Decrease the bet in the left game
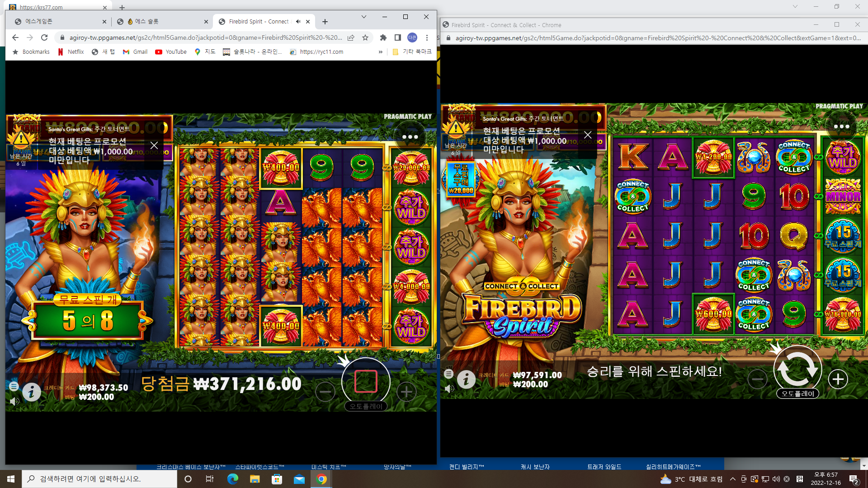Image resolution: width=868 pixels, height=488 pixels. [x=325, y=392]
